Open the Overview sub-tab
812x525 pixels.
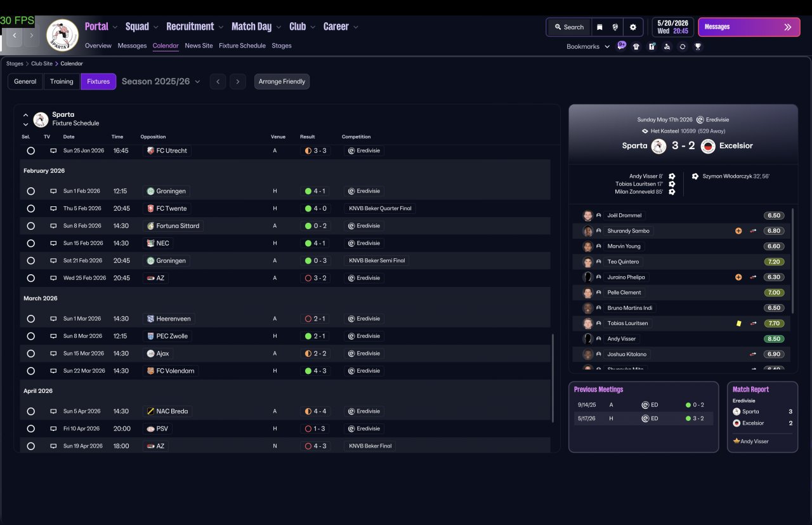tap(98, 46)
